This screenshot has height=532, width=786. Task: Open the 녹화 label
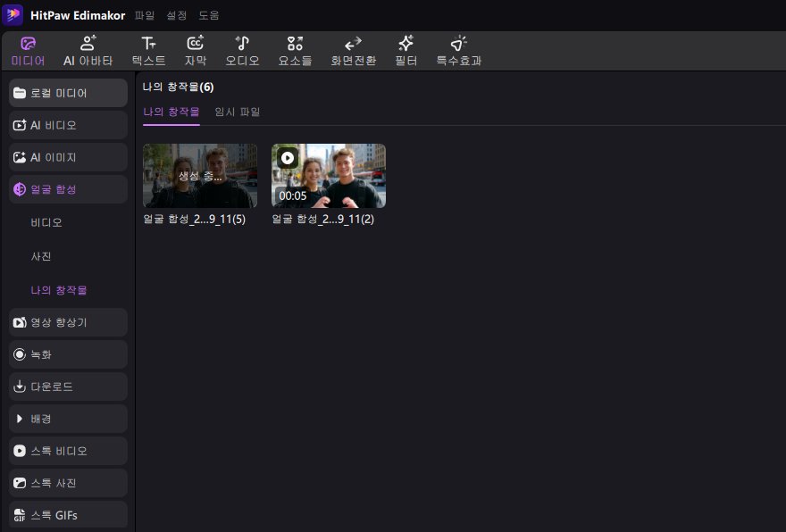(41, 354)
